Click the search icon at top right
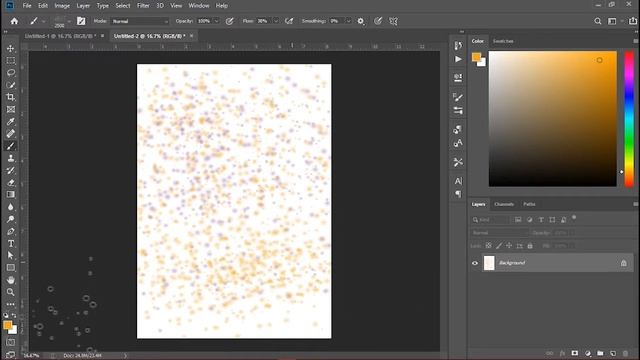The image size is (640, 360). click(598, 21)
